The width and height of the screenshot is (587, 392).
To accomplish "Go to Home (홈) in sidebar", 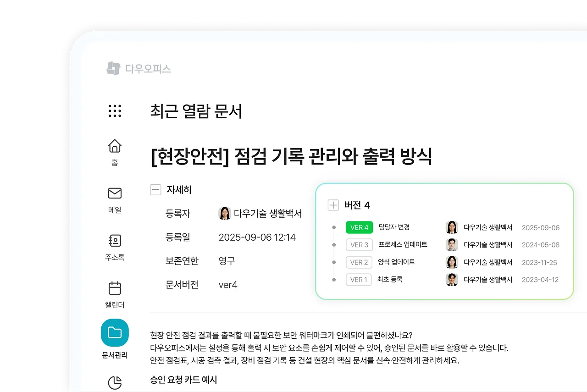I will click(115, 146).
